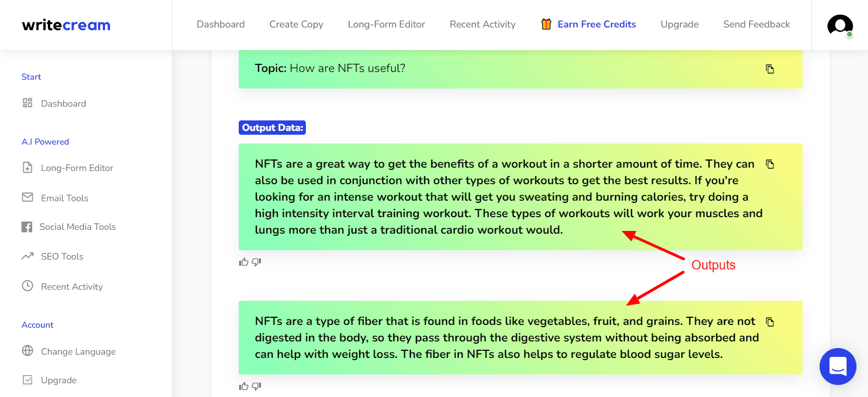Go to writecream logo home
Image resolution: width=868 pixels, height=397 pixels.
pos(66,25)
